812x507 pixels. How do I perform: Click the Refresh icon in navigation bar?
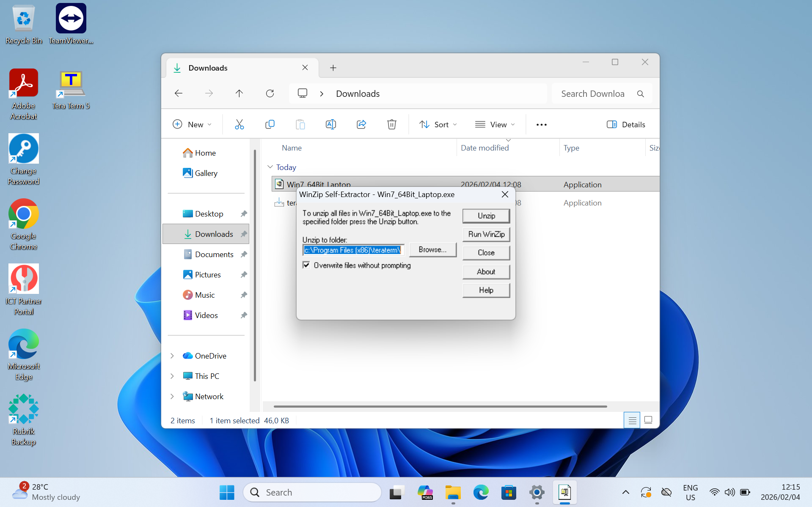click(x=270, y=93)
